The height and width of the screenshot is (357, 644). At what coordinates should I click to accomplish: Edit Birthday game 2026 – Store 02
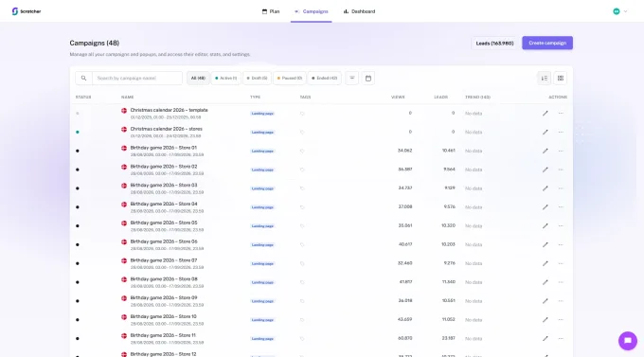point(545,170)
